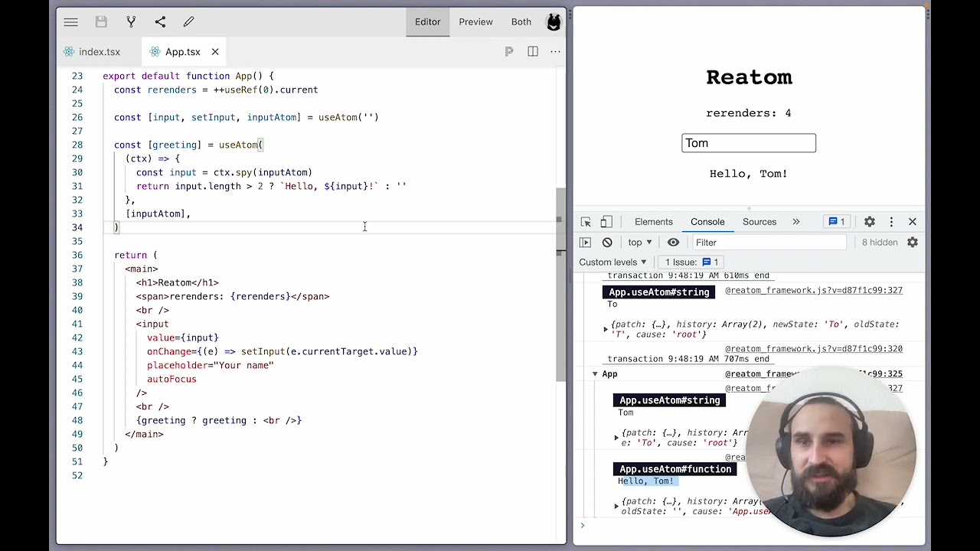The image size is (980, 551).
Task: Open the issues badge showing 1
Action: pyautogui.click(x=836, y=222)
